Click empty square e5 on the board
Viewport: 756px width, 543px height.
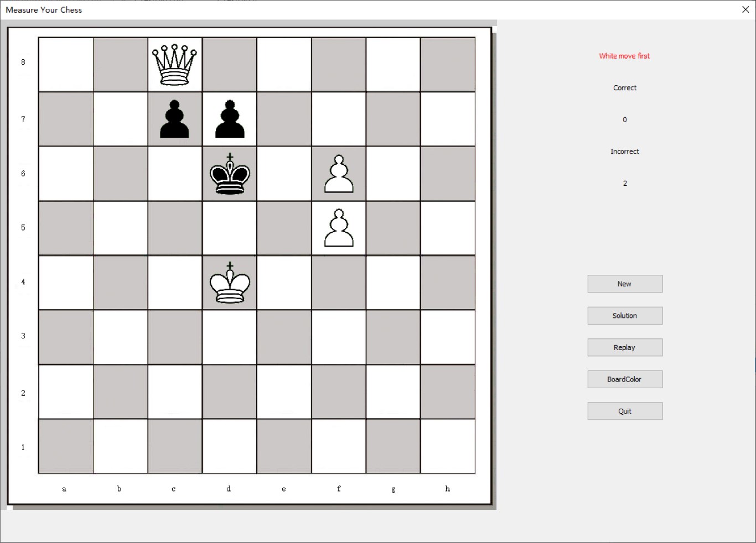pyautogui.click(x=284, y=228)
